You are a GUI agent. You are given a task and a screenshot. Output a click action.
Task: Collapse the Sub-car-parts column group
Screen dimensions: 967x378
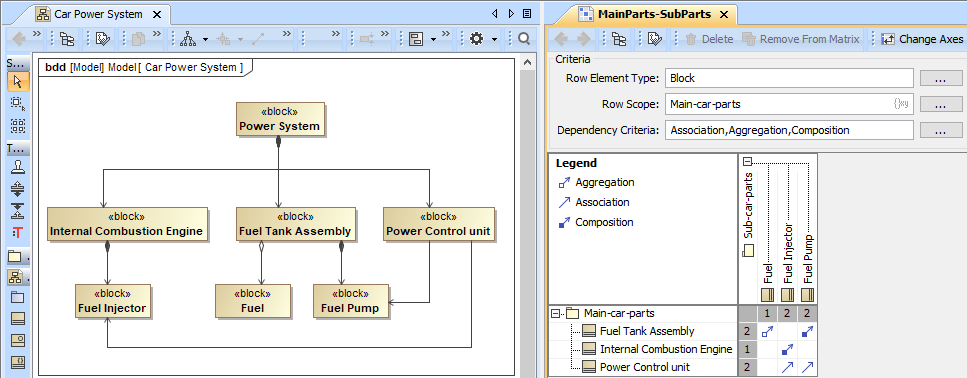pos(747,162)
